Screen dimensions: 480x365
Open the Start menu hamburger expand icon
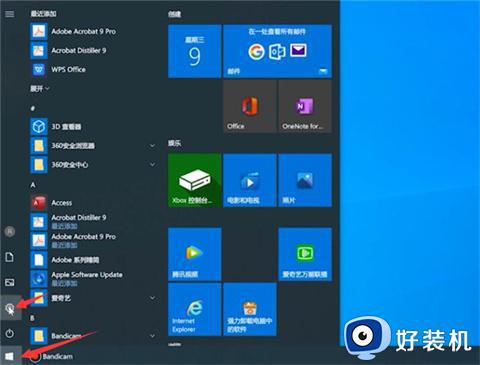[x=10, y=14]
